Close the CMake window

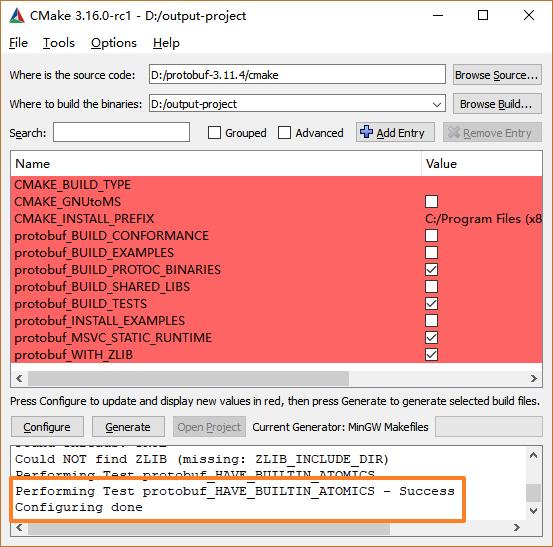click(529, 16)
